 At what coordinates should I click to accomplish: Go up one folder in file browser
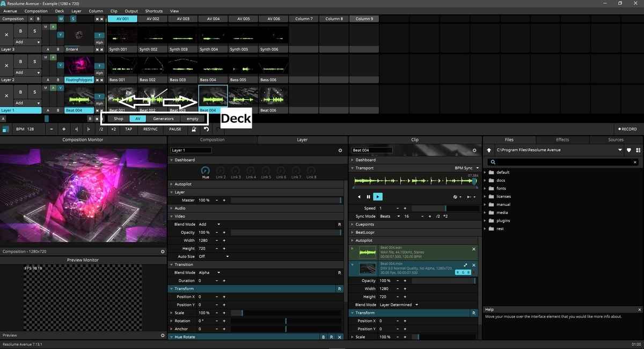pos(489,150)
